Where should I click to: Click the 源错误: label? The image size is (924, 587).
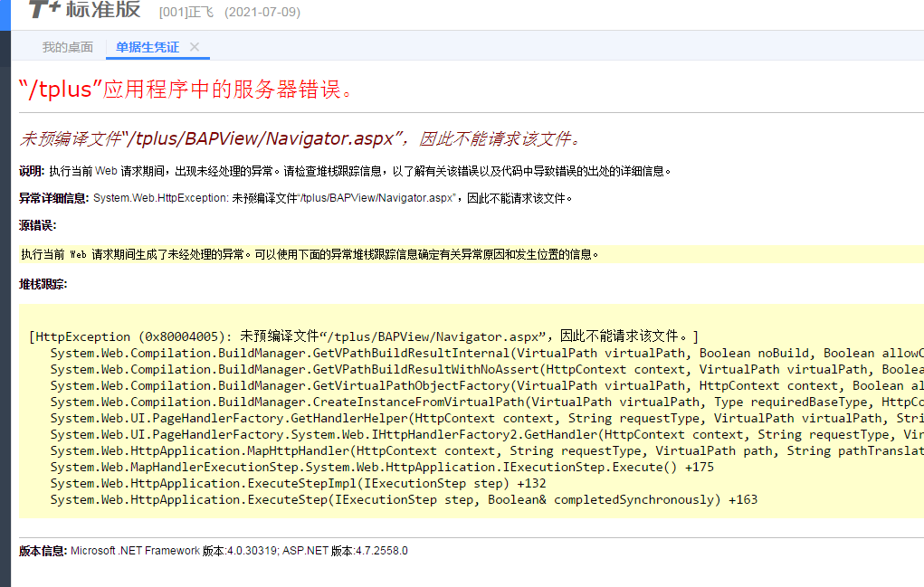[x=37, y=225]
